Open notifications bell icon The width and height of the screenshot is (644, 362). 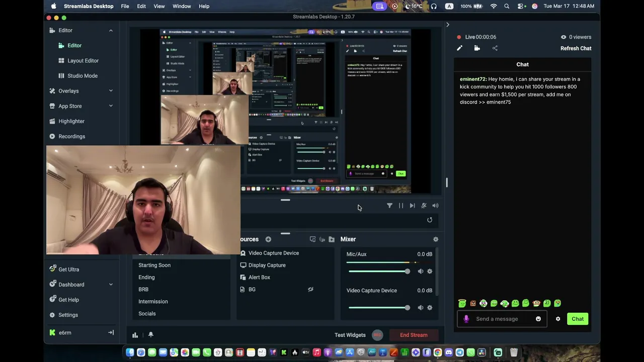150,335
